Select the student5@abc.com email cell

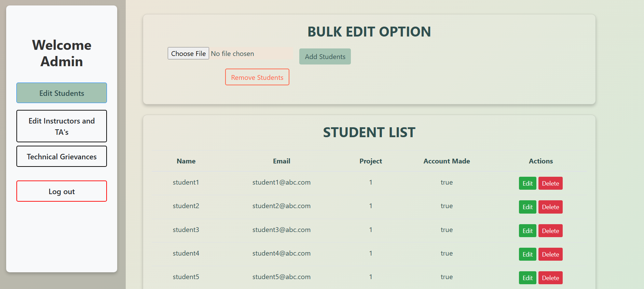(x=282, y=277)
